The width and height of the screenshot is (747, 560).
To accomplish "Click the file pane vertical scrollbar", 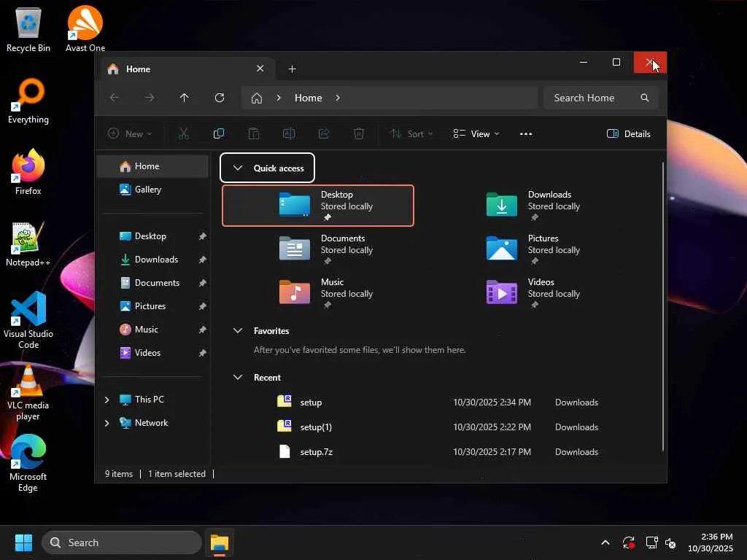I will 662,307.
